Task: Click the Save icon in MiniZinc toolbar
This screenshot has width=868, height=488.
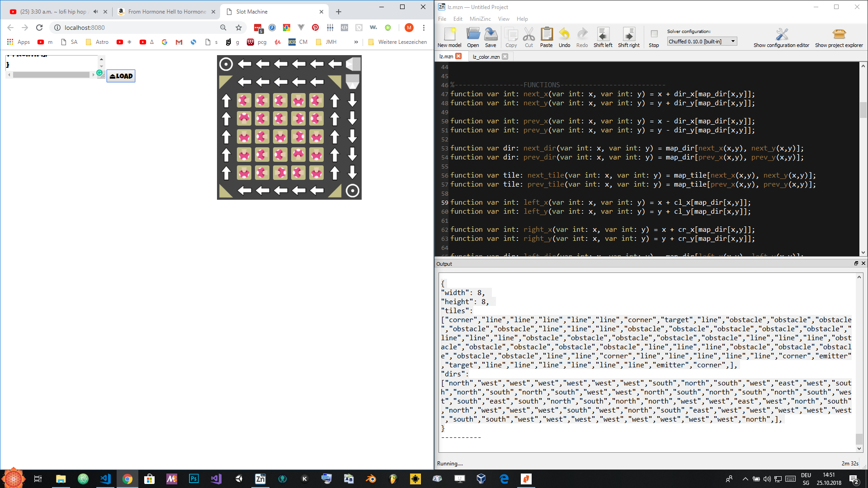Action: (490, 37)
